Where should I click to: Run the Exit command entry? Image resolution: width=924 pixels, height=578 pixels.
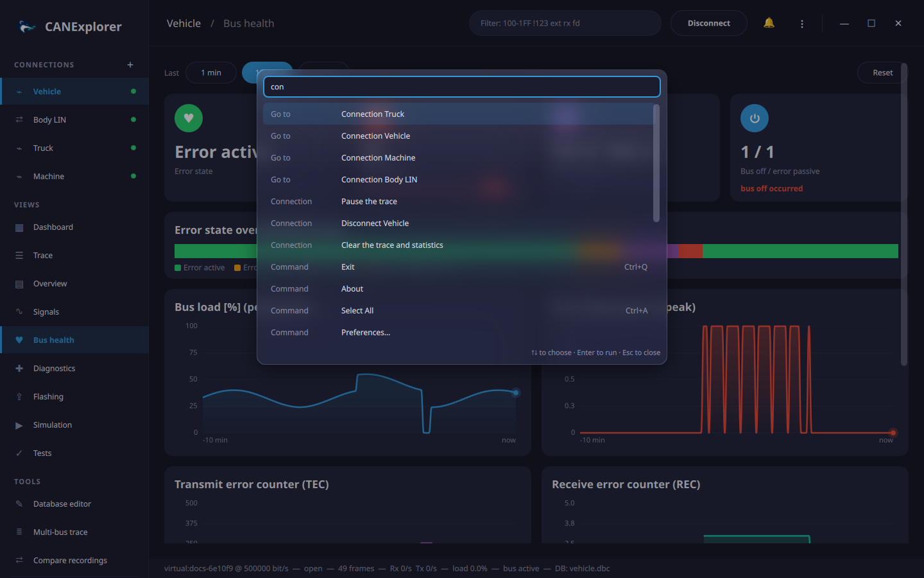point(458,267)
